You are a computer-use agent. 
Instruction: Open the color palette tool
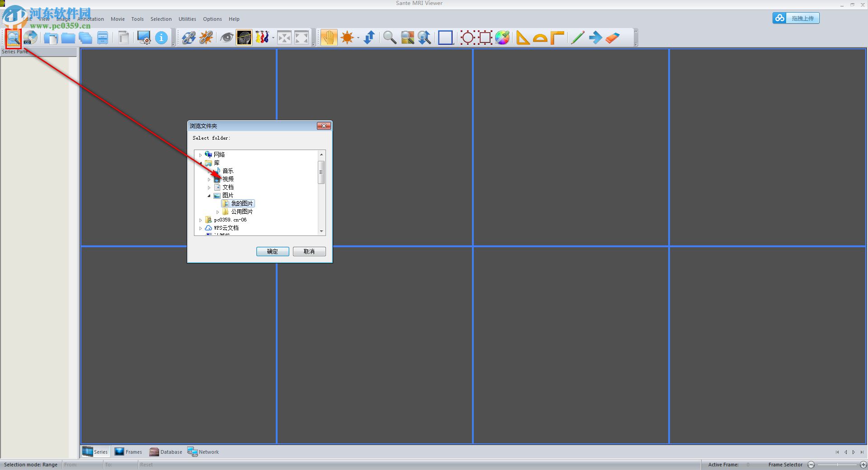tap(502, 38)
